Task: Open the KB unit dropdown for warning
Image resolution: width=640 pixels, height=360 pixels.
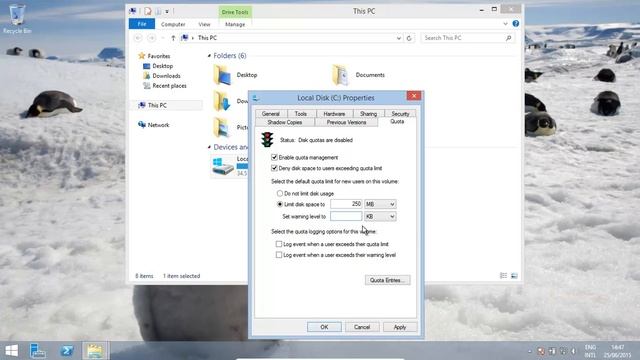Action: pyautogui.click(x=380, y=216)
